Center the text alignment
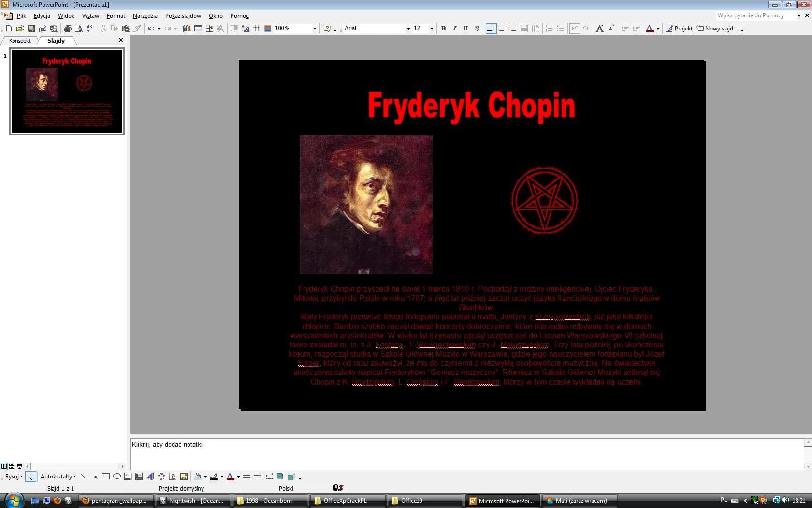The height and width of the screenshot is (508, 812). coord(502,29)
